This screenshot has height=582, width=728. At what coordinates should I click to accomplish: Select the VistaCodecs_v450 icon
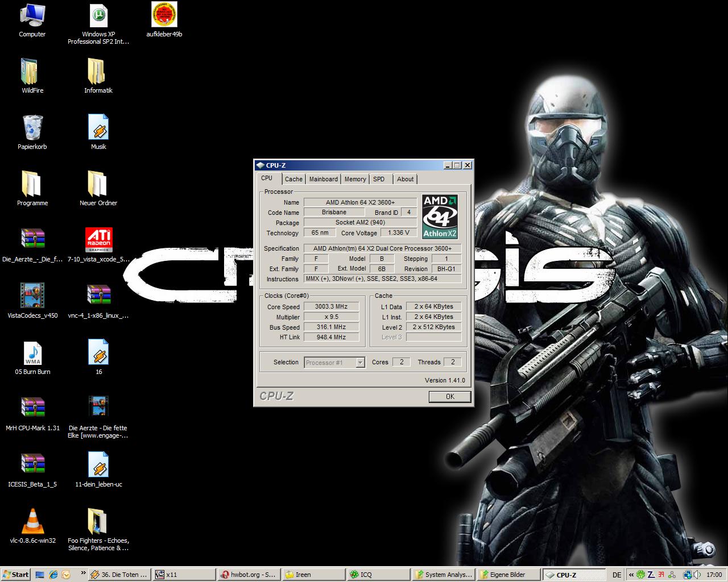[x=32, y=301]
